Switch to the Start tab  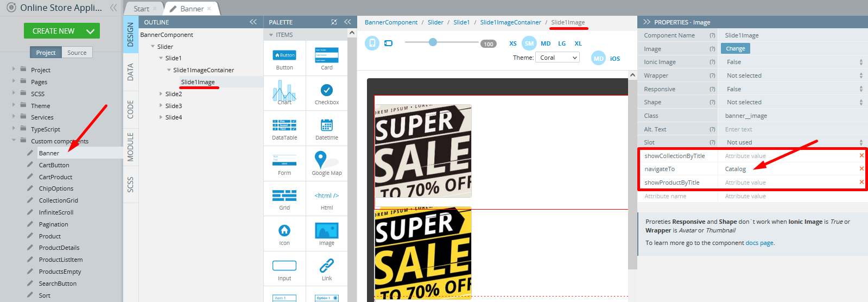point(141,9)
